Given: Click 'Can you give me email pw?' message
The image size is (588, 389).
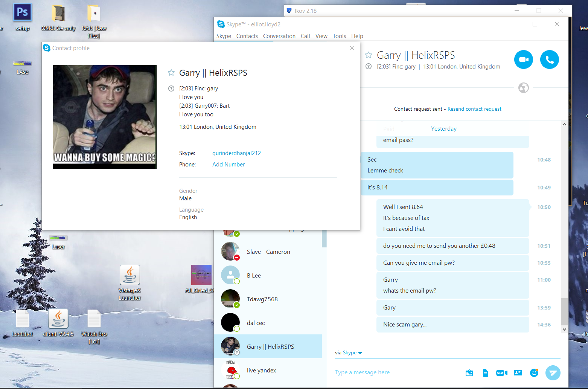Looking at the screenshot, I should click(453, 263).
